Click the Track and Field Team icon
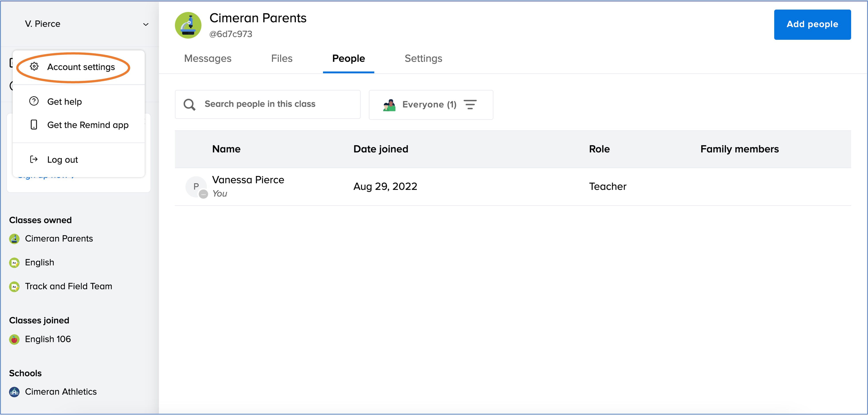868x415 pixels. click(x=14, y=287)
